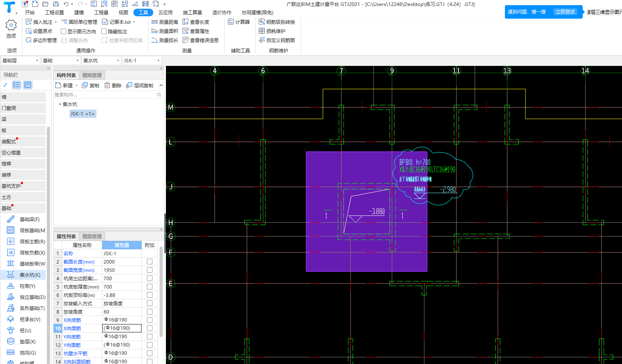Click the 删除 button in component list
Image resolution: width=622 pixels, height=364 pixels.
[113, 85]
